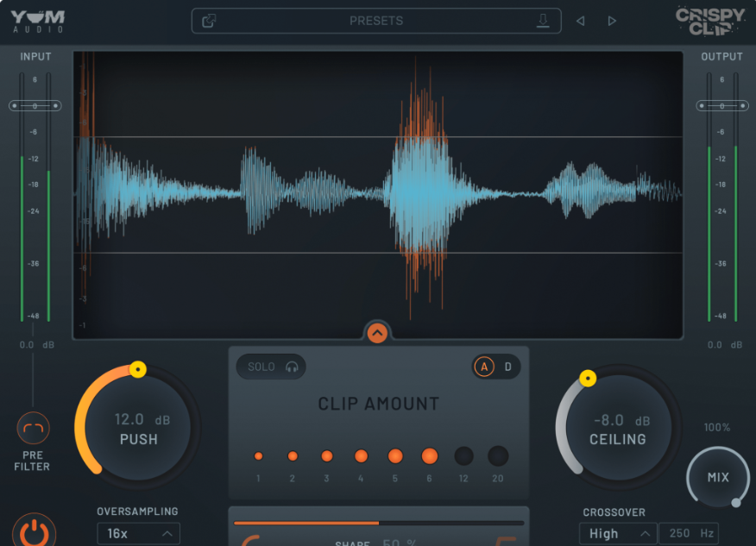
Task: Toggle the plugin power bypass button
Action: click(x=34, y=532)
